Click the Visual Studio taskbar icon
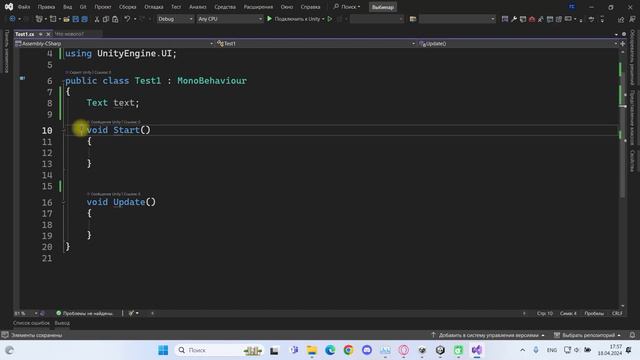 tap(477, 350)
